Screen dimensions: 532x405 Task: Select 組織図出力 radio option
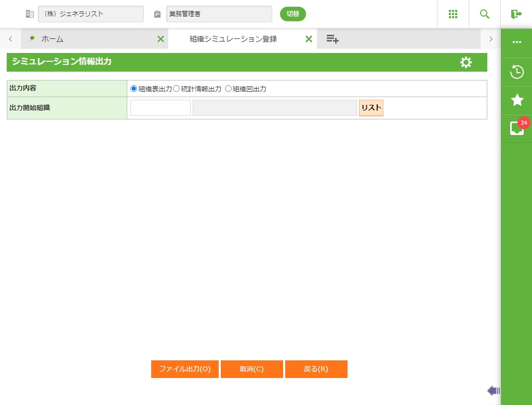[229, 89]
